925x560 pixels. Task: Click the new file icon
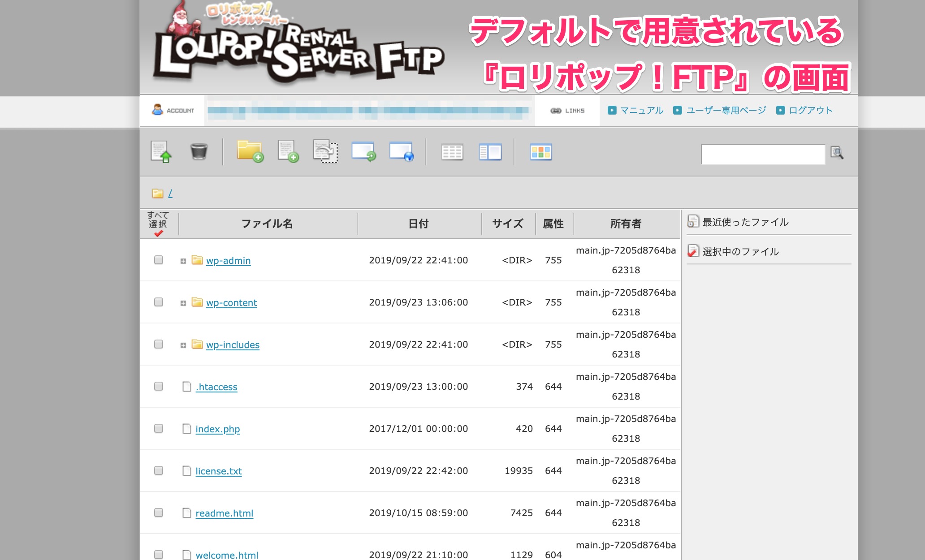tap(288, 151)
